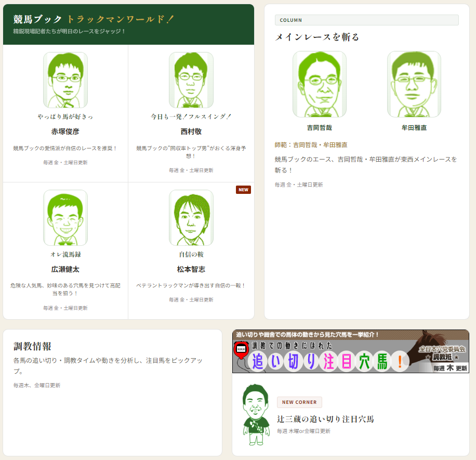Open 広瀬健太 caricature portrait

(65, 218)
